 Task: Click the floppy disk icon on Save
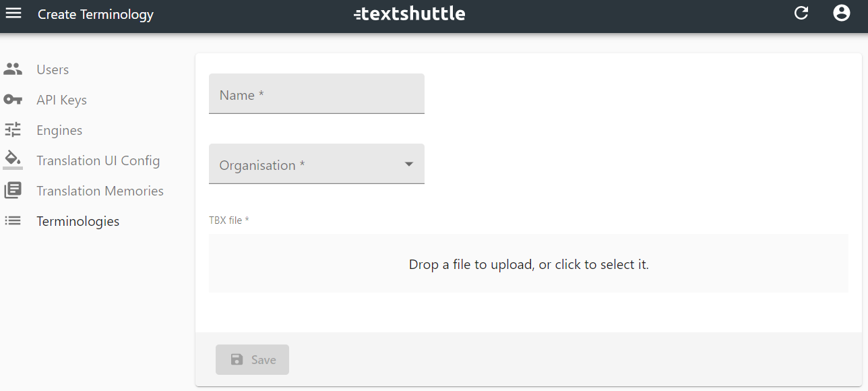coord(237,360)
